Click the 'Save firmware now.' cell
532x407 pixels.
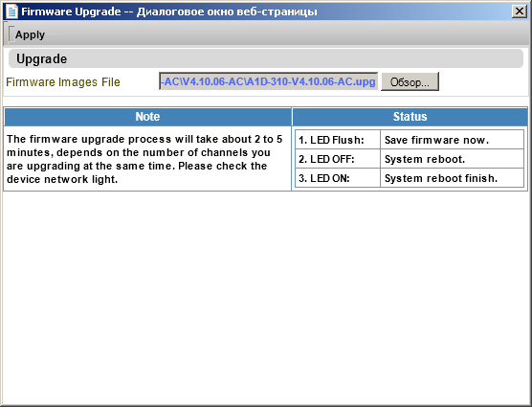click(453, 140)
